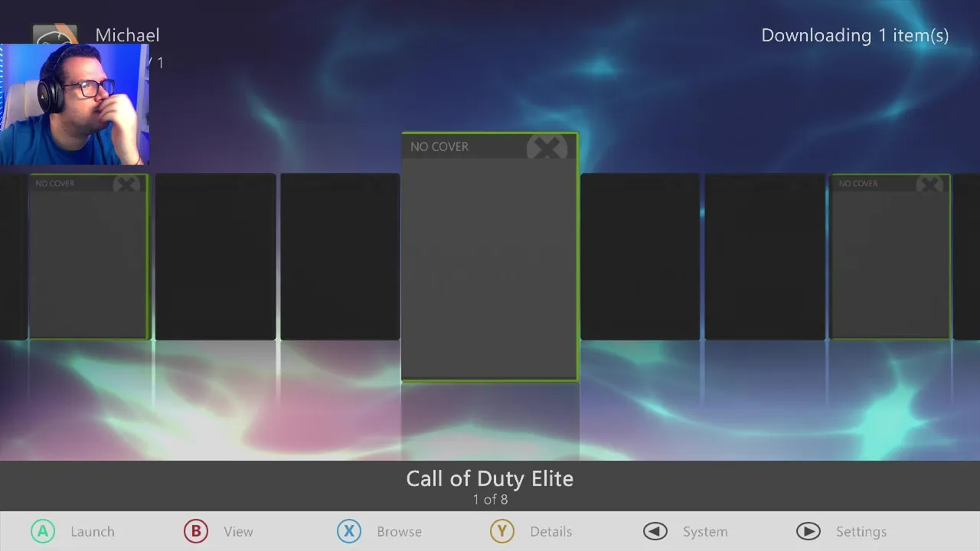980x551 pixels.
Task: Select the Launch label
Action: click(x=93, y=532)
